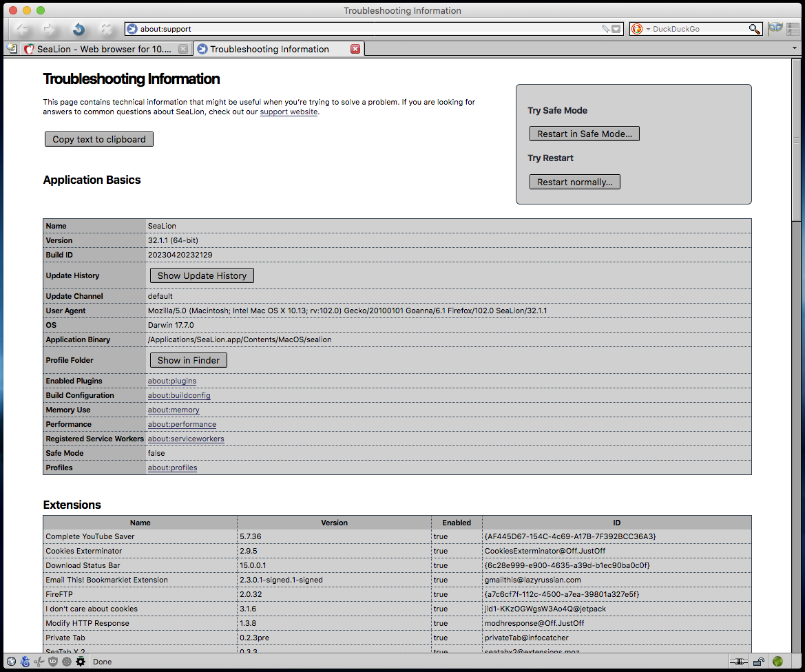Open the list all tabs dropdown arrow
This screenshot has height=672, width=805.
tap(795, 48)
